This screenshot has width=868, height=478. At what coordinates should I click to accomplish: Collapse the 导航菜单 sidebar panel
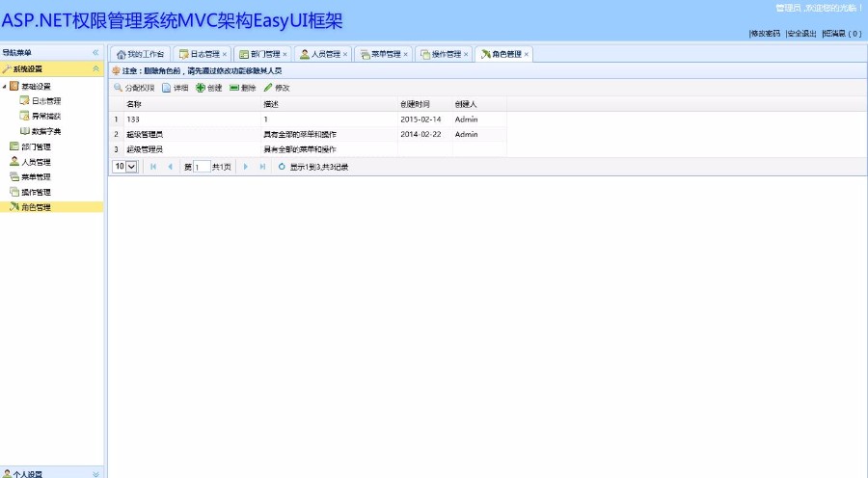(95, 53)
